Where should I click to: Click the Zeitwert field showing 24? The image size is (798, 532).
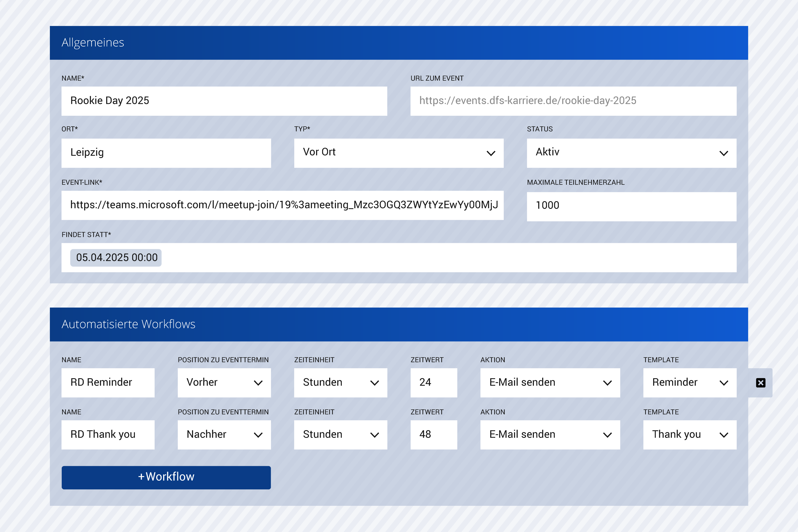[433, 383]
